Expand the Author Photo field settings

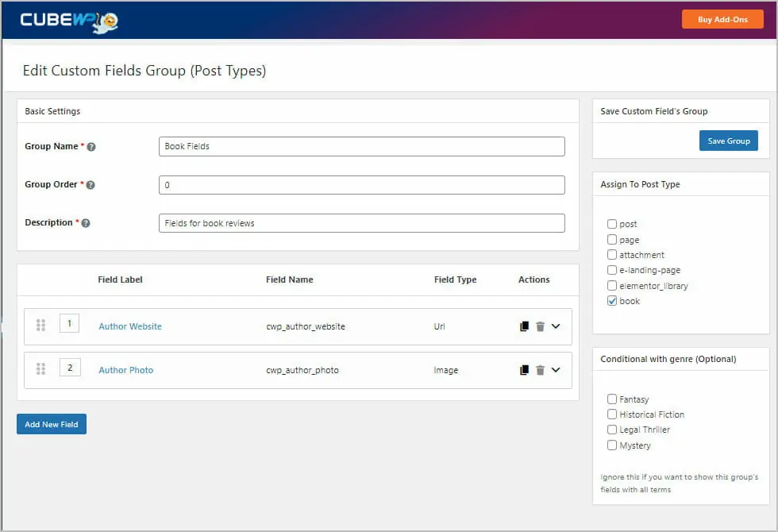click(557, 369)
